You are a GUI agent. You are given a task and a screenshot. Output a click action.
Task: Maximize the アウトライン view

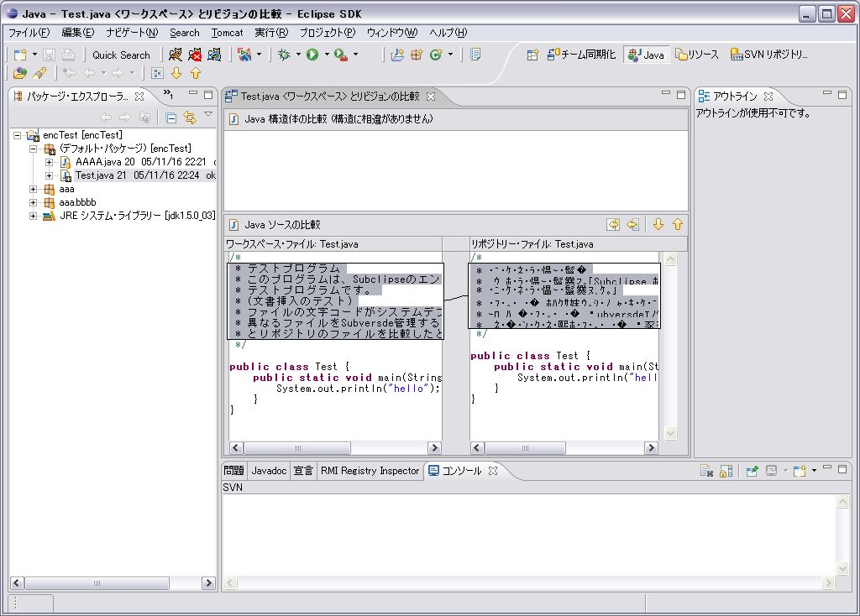click(842, 95)
